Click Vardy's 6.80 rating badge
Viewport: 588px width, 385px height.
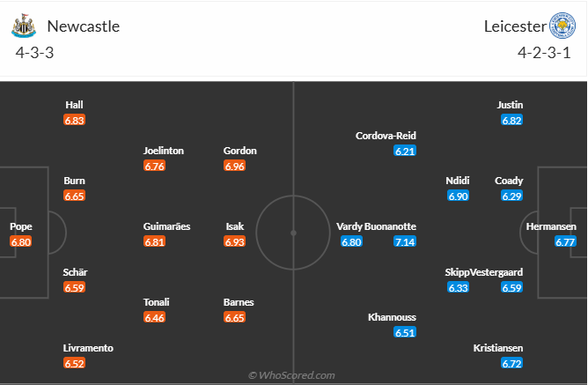coord(351,241)
